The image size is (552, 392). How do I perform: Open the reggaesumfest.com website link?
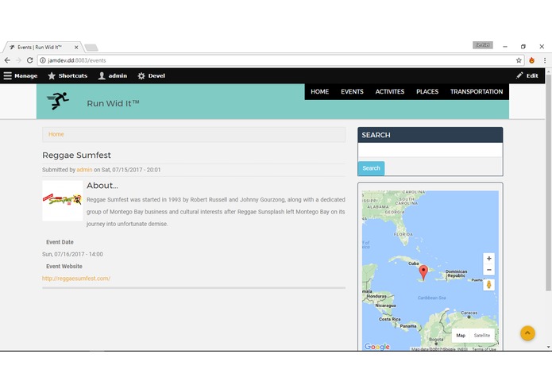coord(76,279)
